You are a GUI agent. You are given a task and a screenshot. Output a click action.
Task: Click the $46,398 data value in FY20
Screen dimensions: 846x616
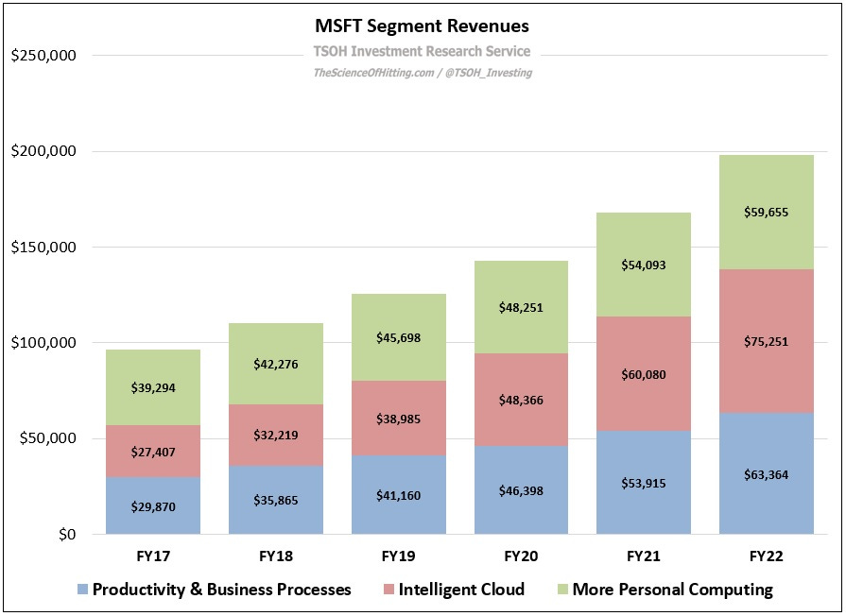tap(521, 491)
